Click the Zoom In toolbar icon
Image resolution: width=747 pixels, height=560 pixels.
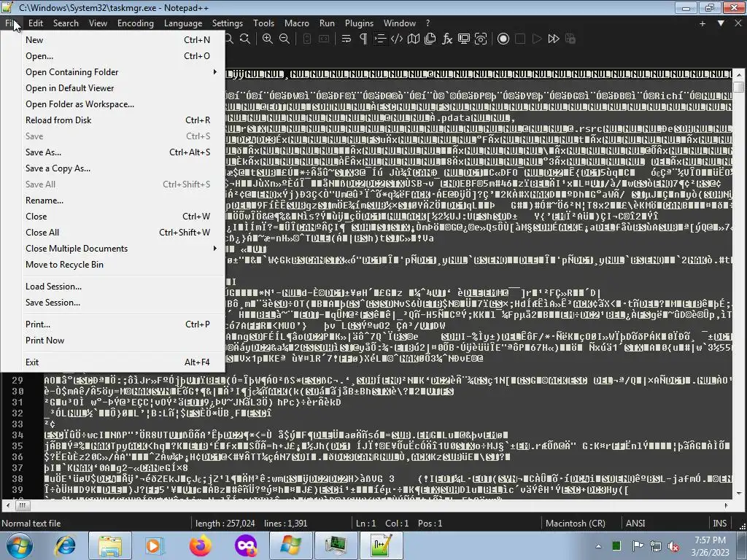click(268, 39)
